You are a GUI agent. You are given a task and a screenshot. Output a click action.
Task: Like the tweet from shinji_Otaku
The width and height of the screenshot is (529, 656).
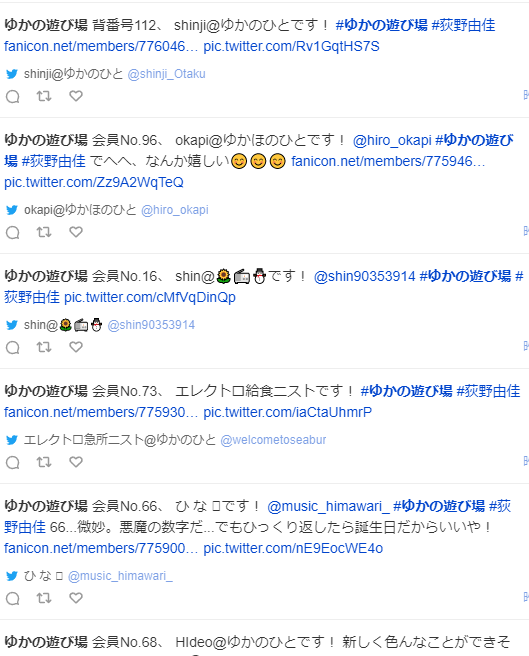click(x=76, y=96)
